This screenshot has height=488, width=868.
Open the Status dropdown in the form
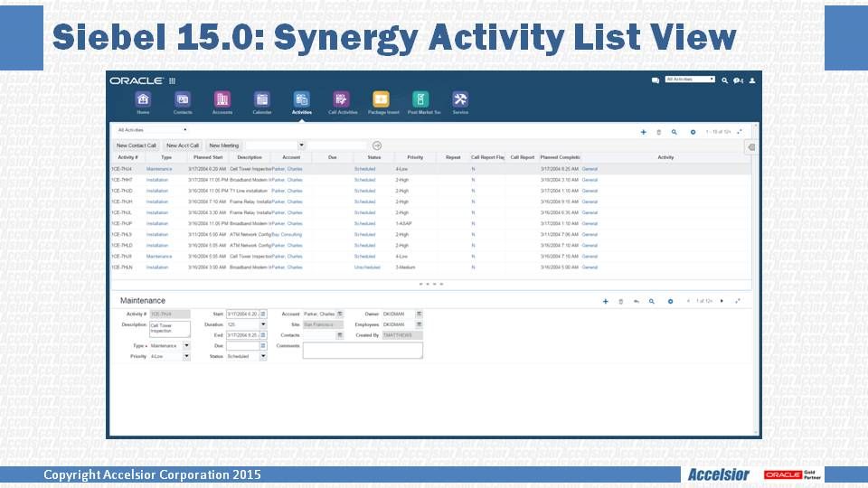tap(263, 357)
